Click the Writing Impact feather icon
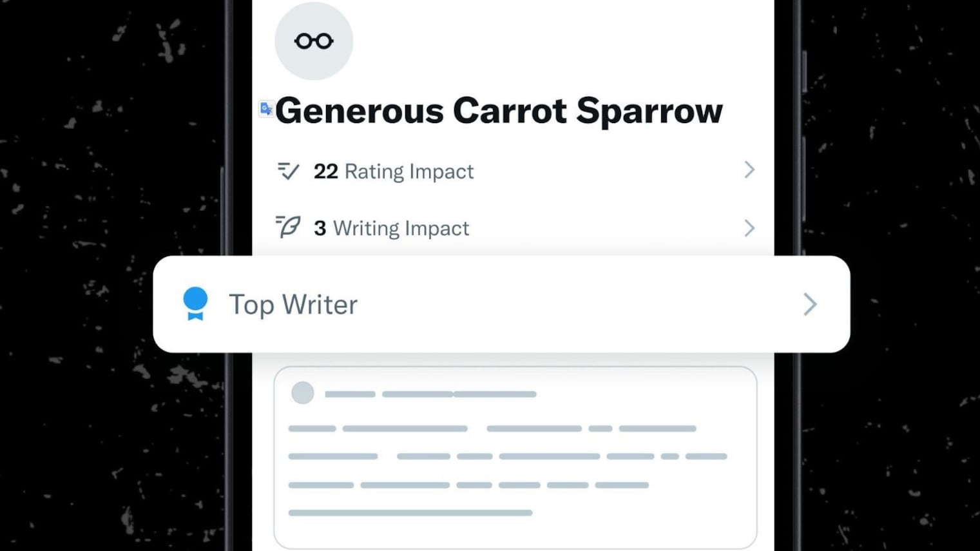The width and height of the screenshot is (980, 551). (288, 227)
